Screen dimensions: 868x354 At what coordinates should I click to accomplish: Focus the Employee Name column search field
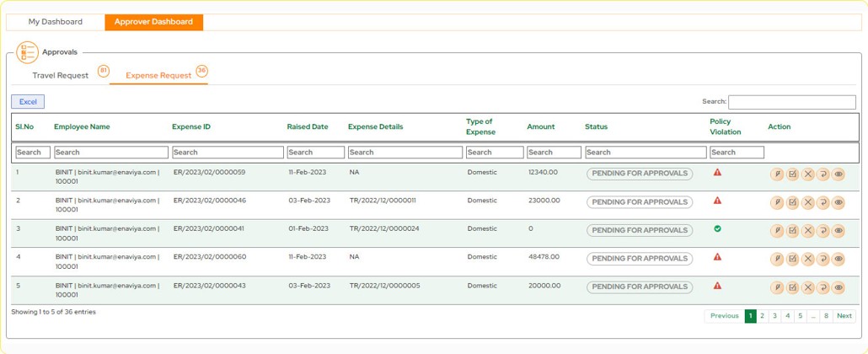coord(111,153)
